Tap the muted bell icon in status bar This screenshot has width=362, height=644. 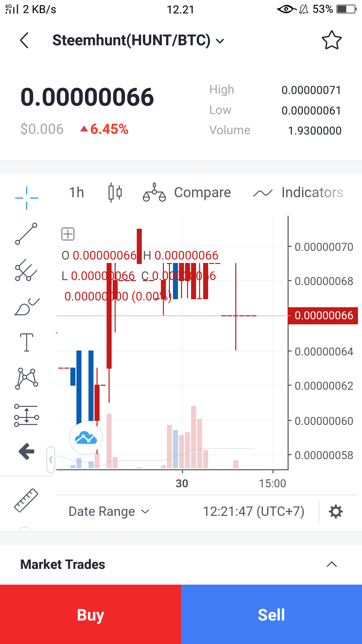303,9
